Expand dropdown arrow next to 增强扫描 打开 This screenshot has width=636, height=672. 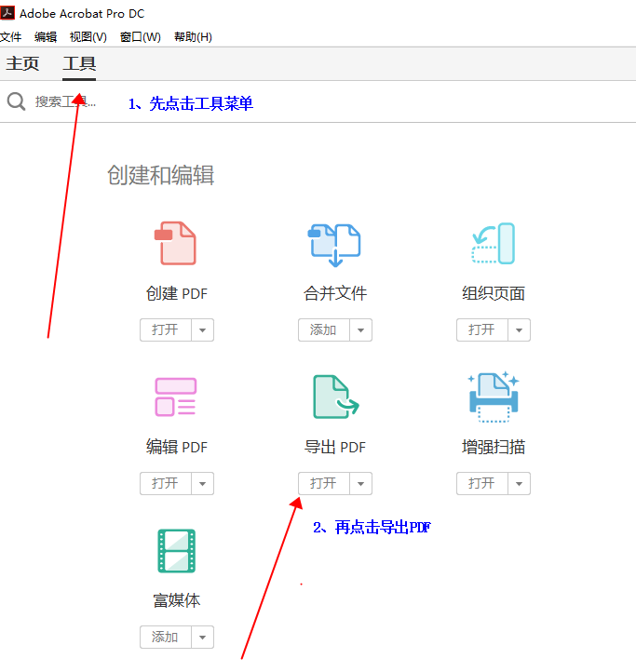[519, 483]
